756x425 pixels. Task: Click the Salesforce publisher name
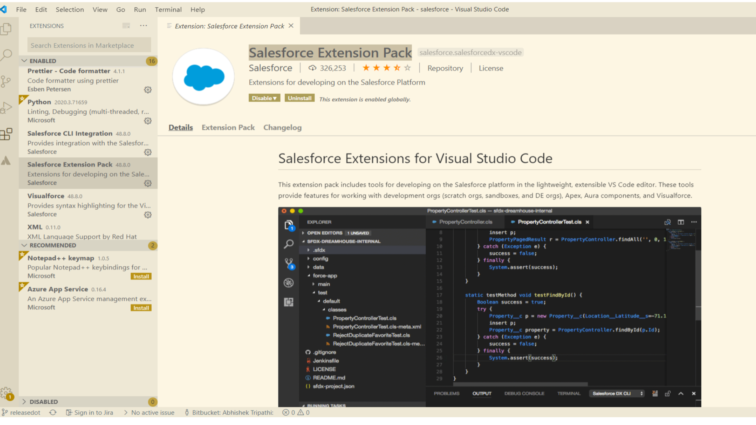point(270,68)
